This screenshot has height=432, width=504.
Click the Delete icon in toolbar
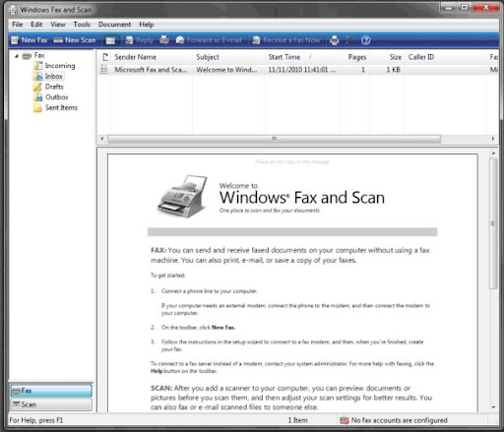(349, 40)
